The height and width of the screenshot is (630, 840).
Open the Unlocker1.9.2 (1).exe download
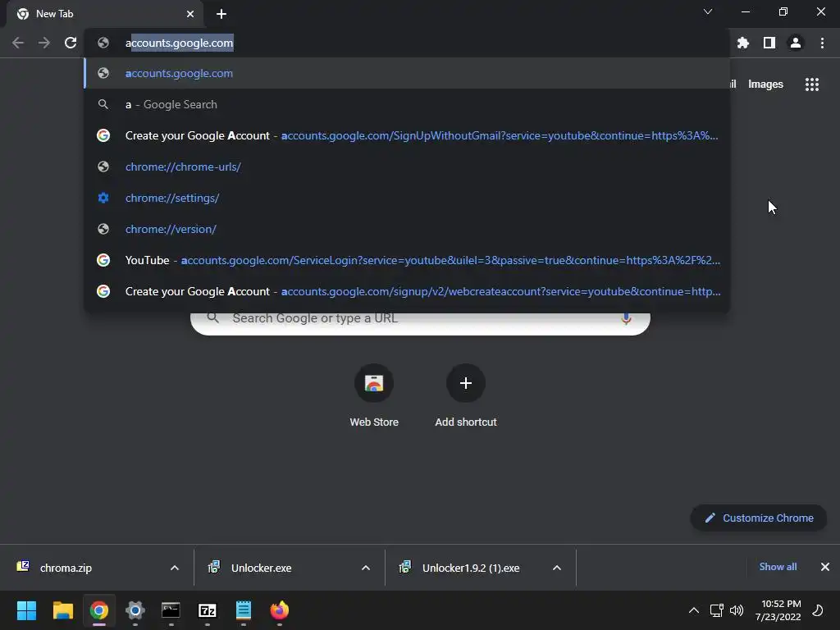pos(470,568)
